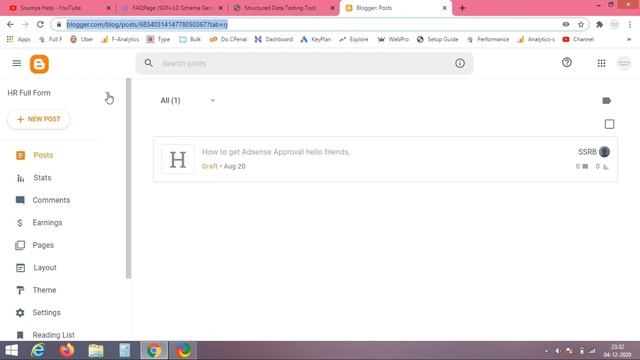Click the volume icon in system tray
This screenshot has width=640, height=360.
558,351
